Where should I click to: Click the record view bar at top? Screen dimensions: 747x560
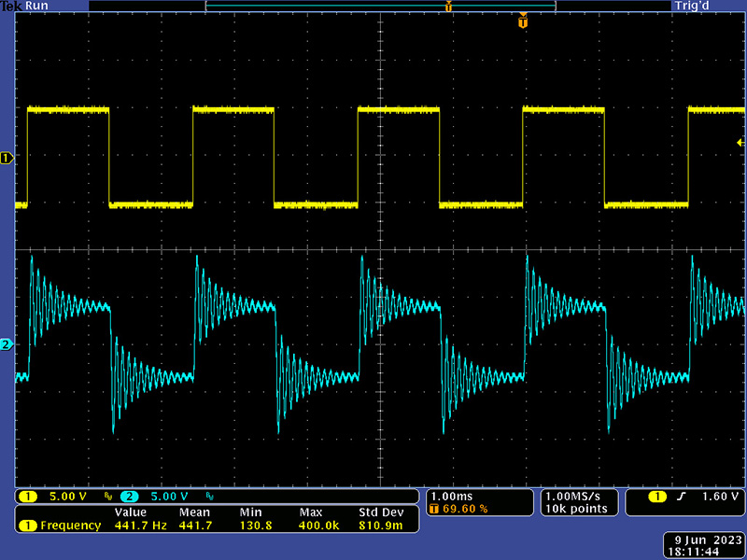380,7
